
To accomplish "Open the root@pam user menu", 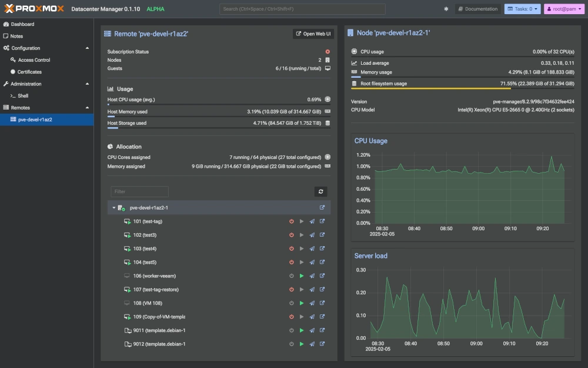I will point(564,9).
